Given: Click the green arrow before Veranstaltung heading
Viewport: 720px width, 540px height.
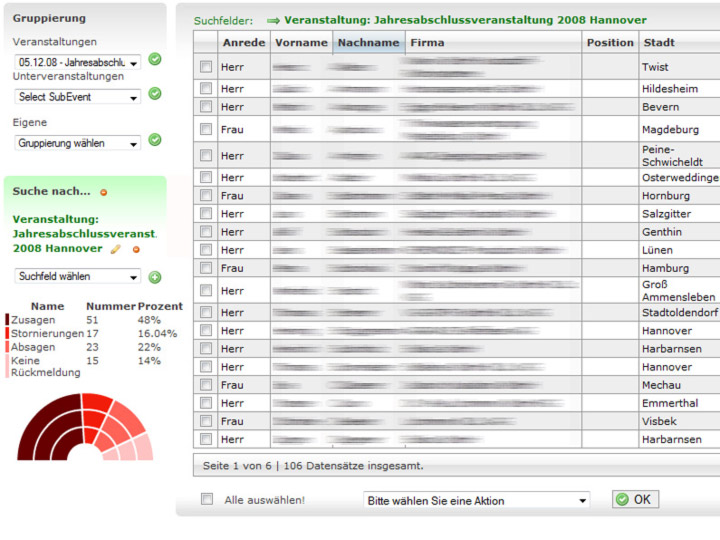Looking at the screenshot, I should click(x=272, y=20).
